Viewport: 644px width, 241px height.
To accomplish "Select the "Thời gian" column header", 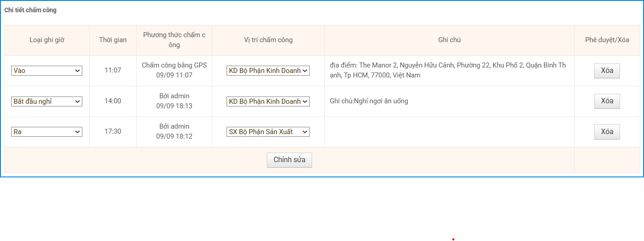I will click(113, 40).
